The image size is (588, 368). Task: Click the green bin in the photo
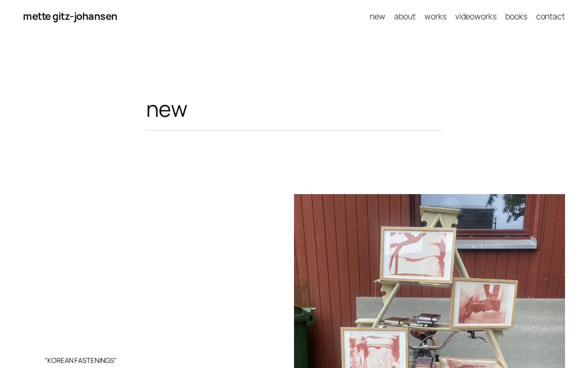point(304,337)
